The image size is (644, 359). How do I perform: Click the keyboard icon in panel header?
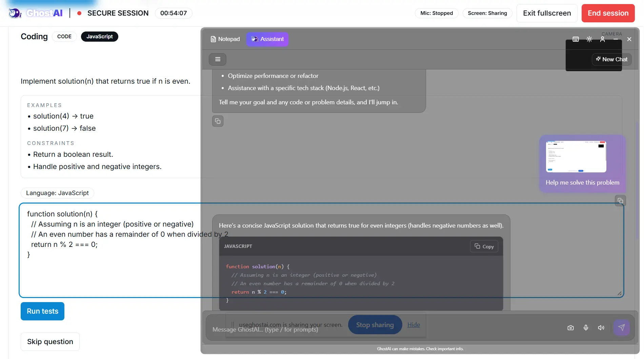coord(576,39)
